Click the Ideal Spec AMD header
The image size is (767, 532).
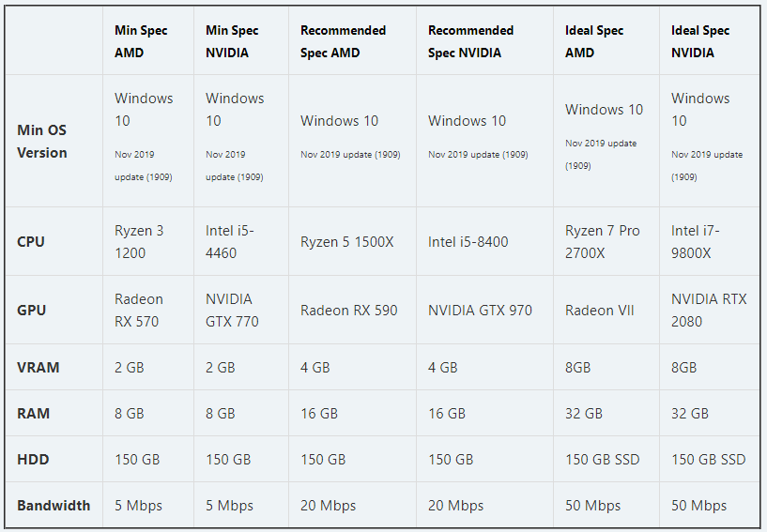coord(594,41)
